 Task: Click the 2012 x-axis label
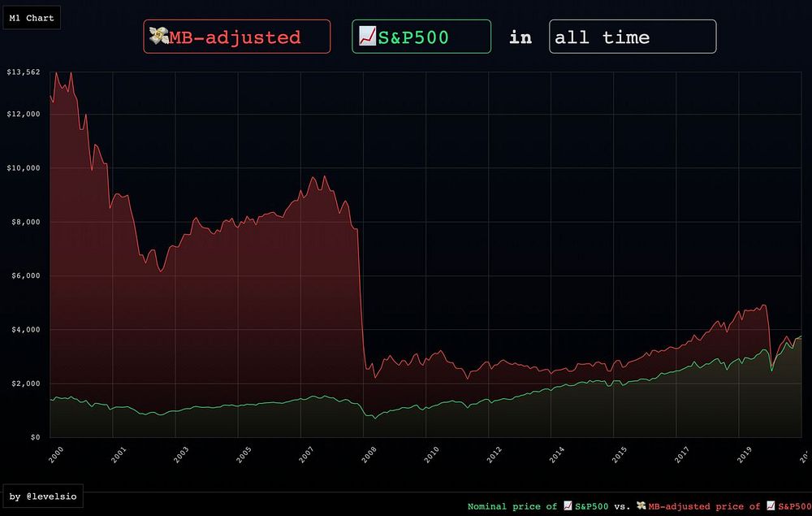(x=494, y=454)
